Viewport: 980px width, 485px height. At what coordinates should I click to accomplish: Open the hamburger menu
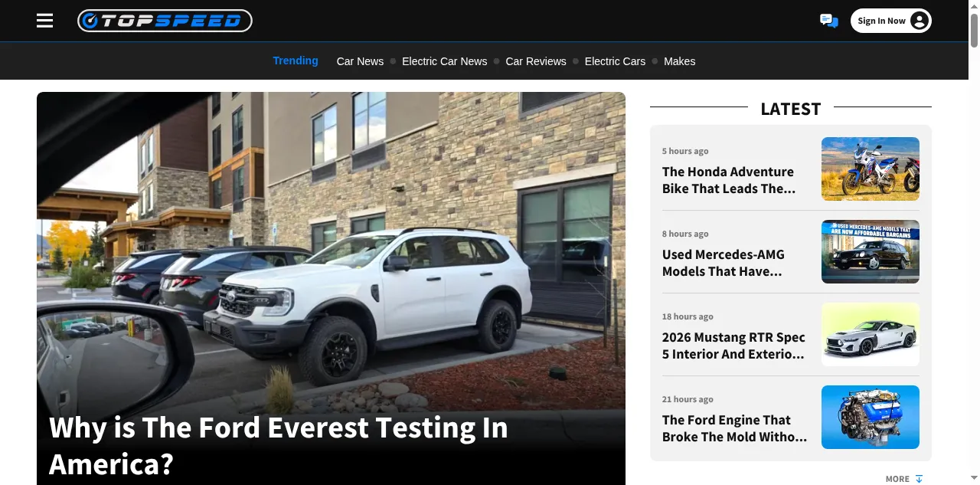pyautogui.click(x=45, y=21)
